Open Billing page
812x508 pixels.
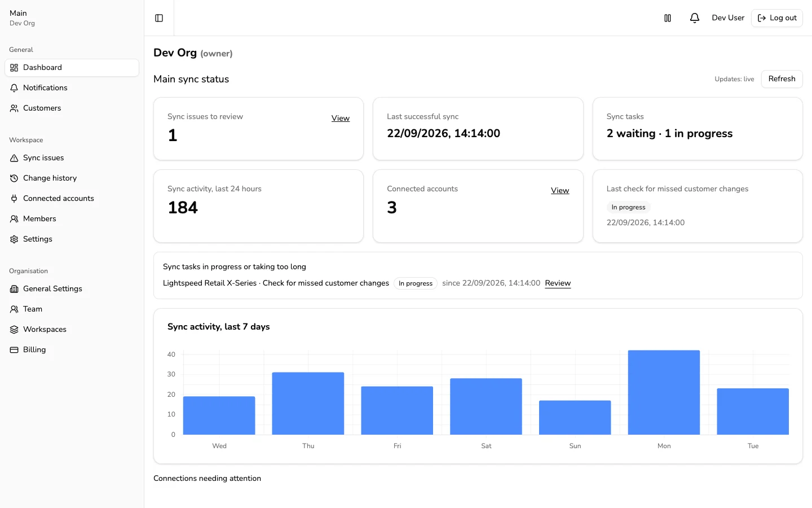click(72, 350)
